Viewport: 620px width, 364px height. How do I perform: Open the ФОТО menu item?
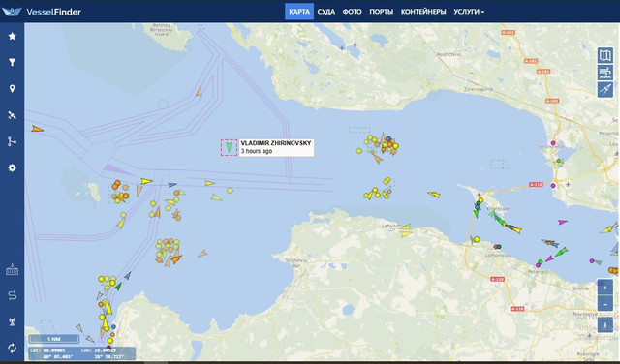tap(352, 12)
